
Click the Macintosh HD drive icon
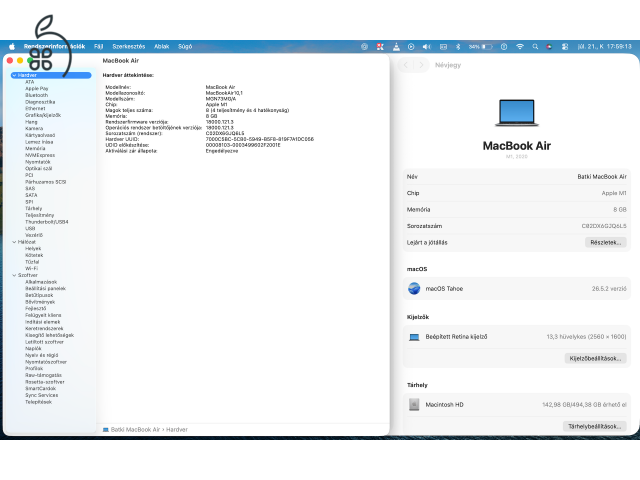pyautogui.click(x=414, y=404)
